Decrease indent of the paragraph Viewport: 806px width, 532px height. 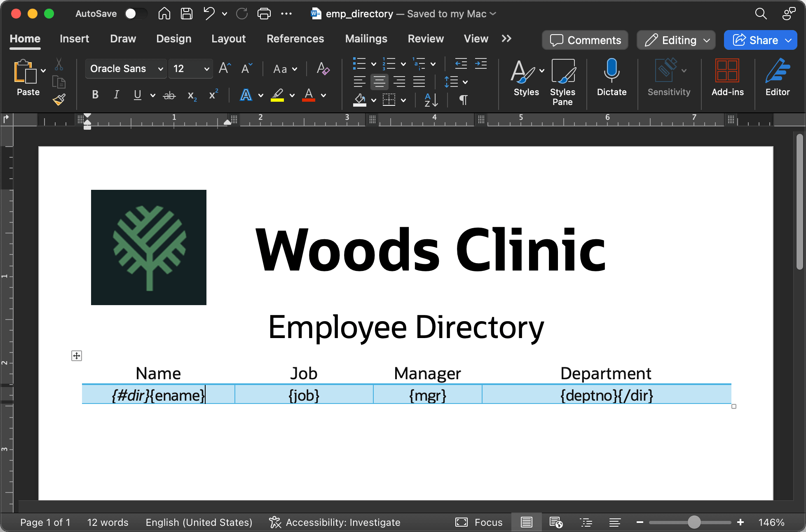coord(461,64)
